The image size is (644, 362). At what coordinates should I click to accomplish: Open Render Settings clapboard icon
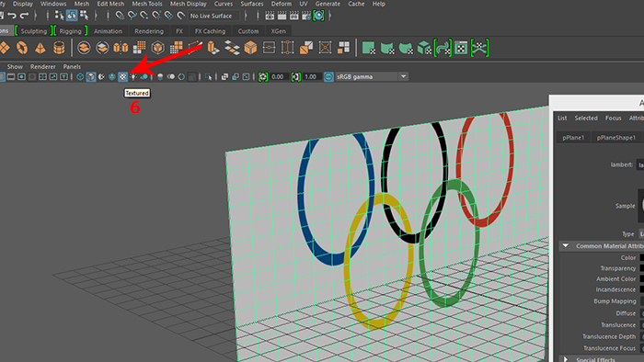(306, 16)
